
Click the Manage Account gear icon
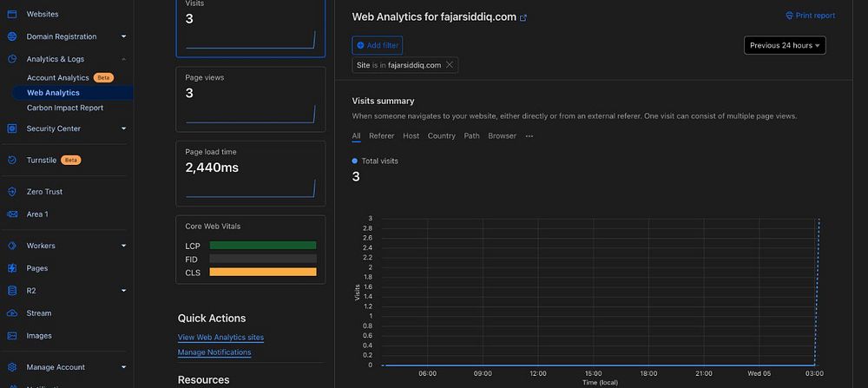[x=11, y=367]
